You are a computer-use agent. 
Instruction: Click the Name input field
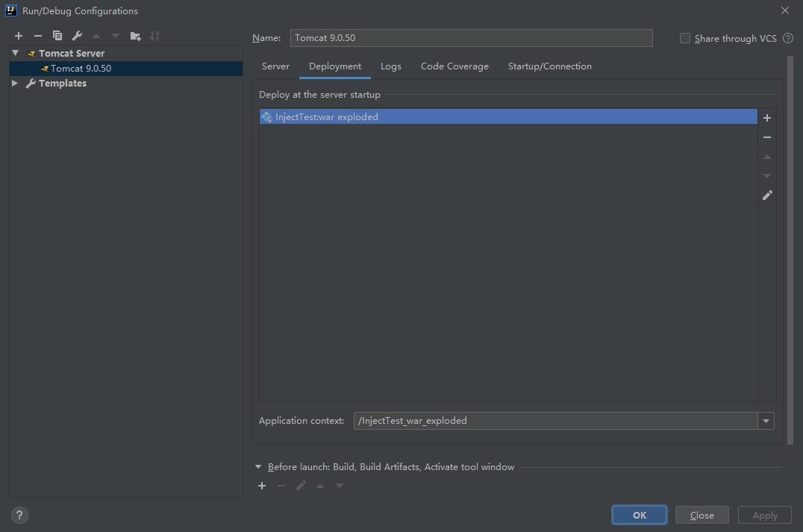pos(471,38)
